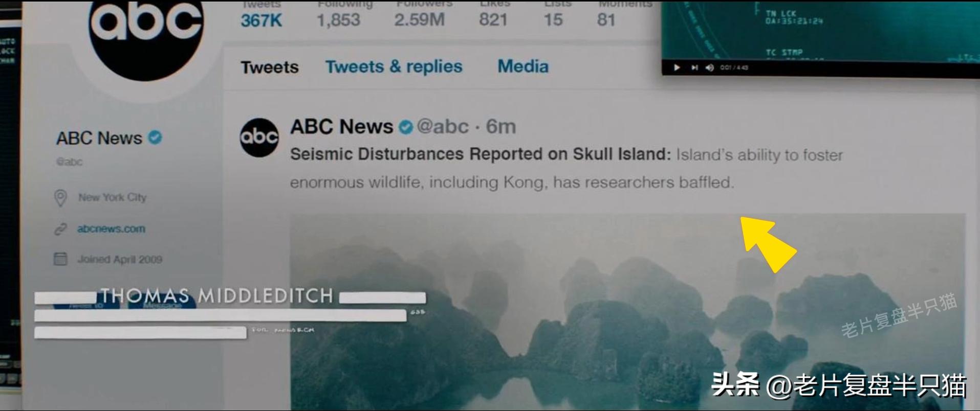
Task: Mute the video player volume icon
Action: pyautogui.click(x=710, y=67)
